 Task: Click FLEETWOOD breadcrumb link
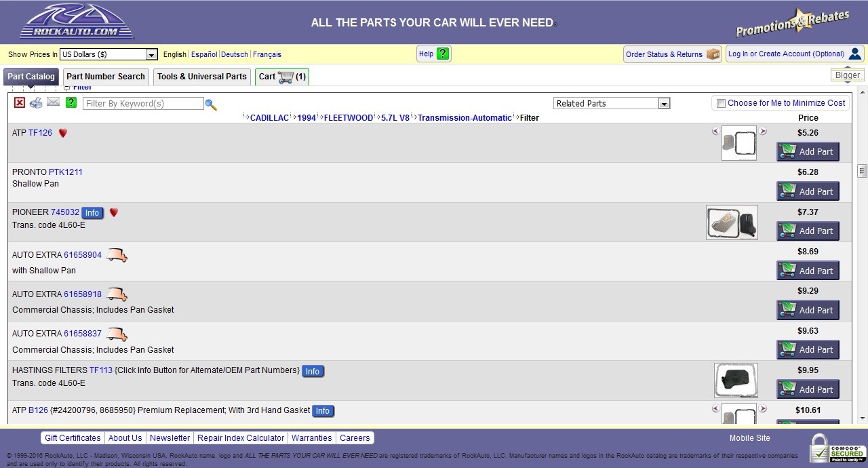(x=349, y=118)
